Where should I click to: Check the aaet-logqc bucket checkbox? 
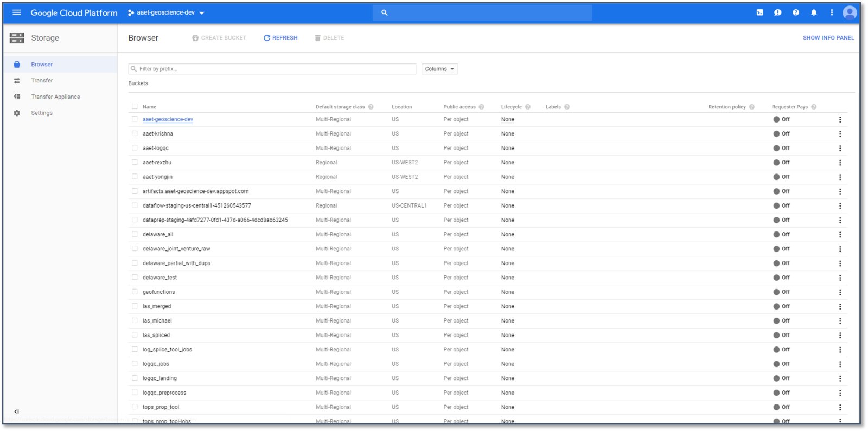135,148
